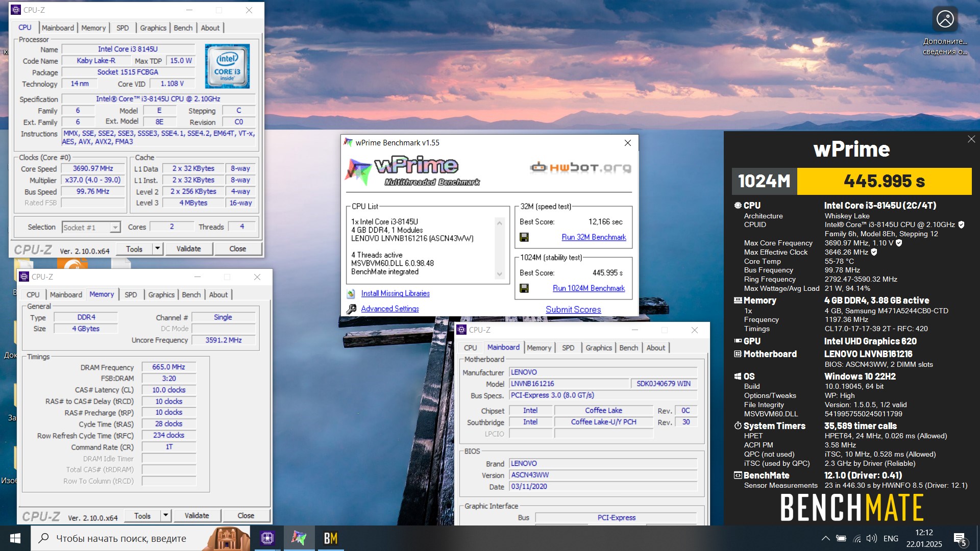Click Validate in the CPU-Z Memory window
The height and width of the screenshot is (551, 980).
click(197, 516)
